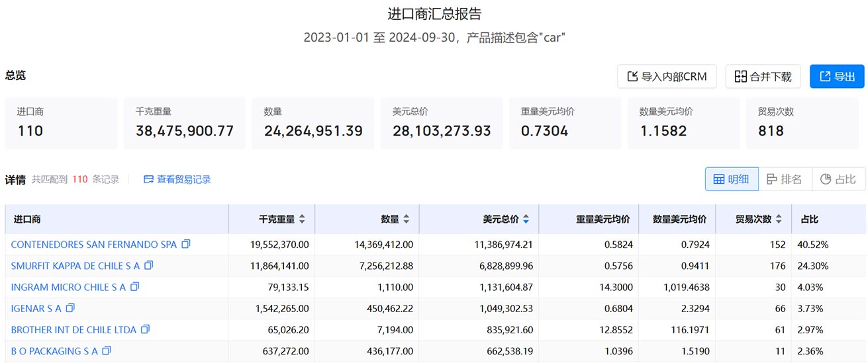The height and width of the screenshot is (363, 868).
Task: Copy icon after B O PACKAGING S A
Action: click(x=107, y=350)
